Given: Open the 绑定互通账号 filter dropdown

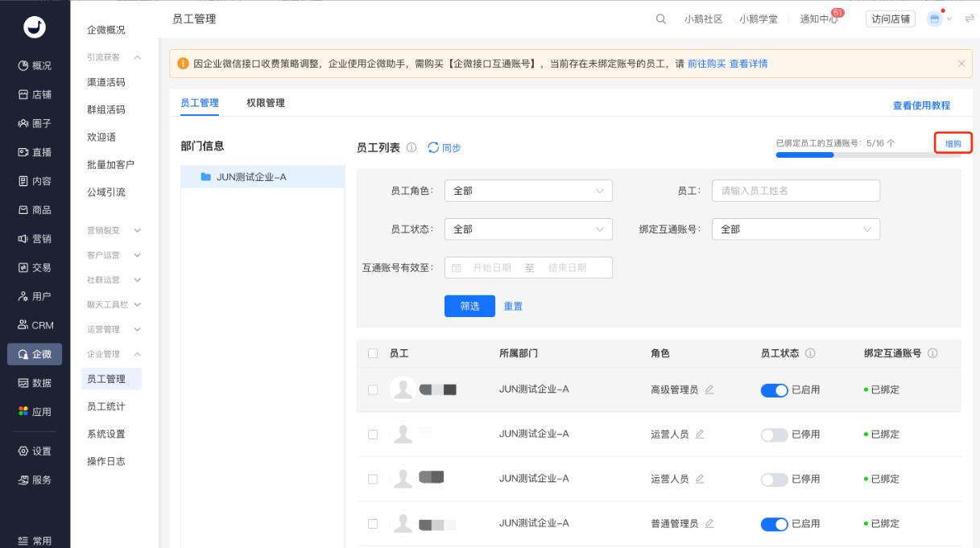Looking at the screenshot, I should point(796,229).
